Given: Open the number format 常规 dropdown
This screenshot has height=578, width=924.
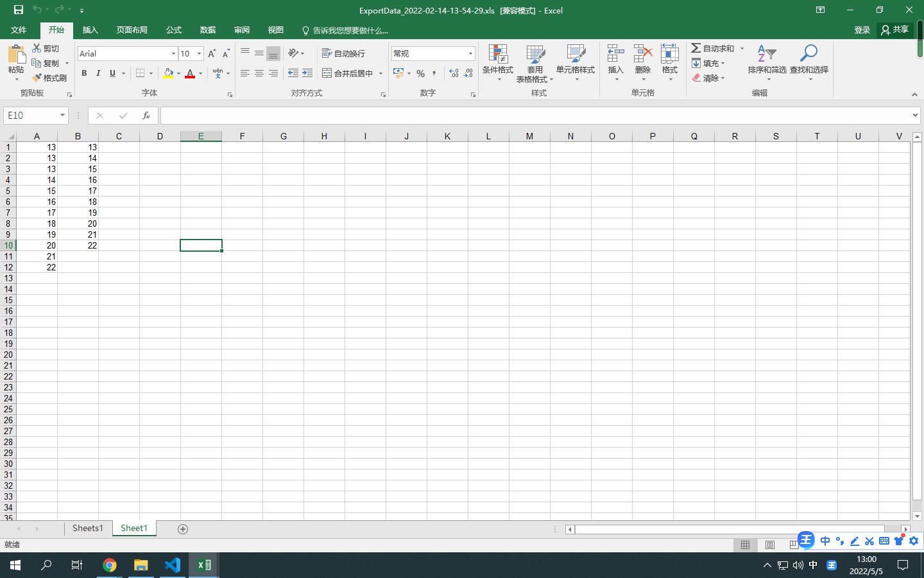Looking at the screenshot, I should 470,54.
